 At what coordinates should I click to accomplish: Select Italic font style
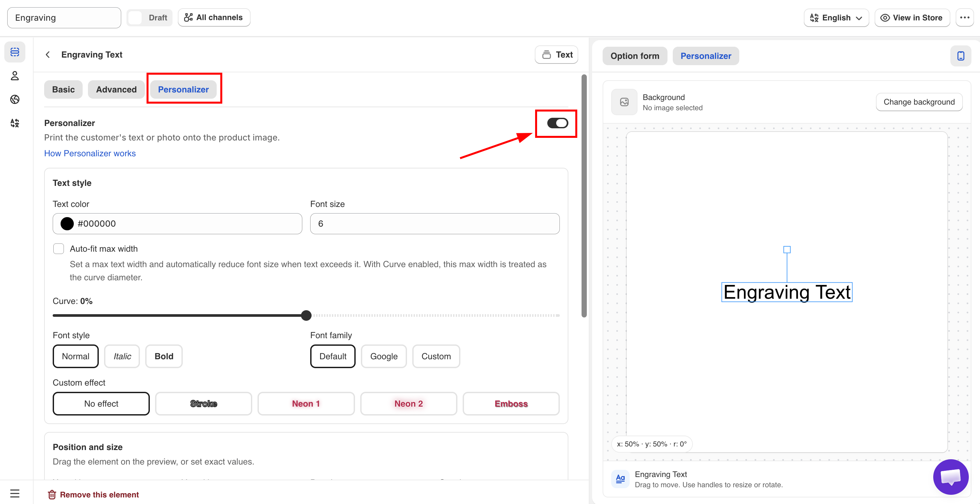[122, 356]
